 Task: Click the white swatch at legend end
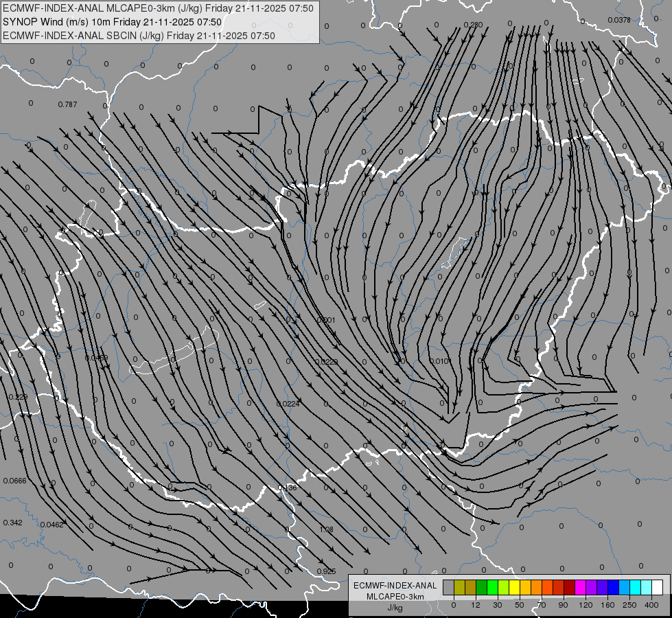(x=658, y=588)
